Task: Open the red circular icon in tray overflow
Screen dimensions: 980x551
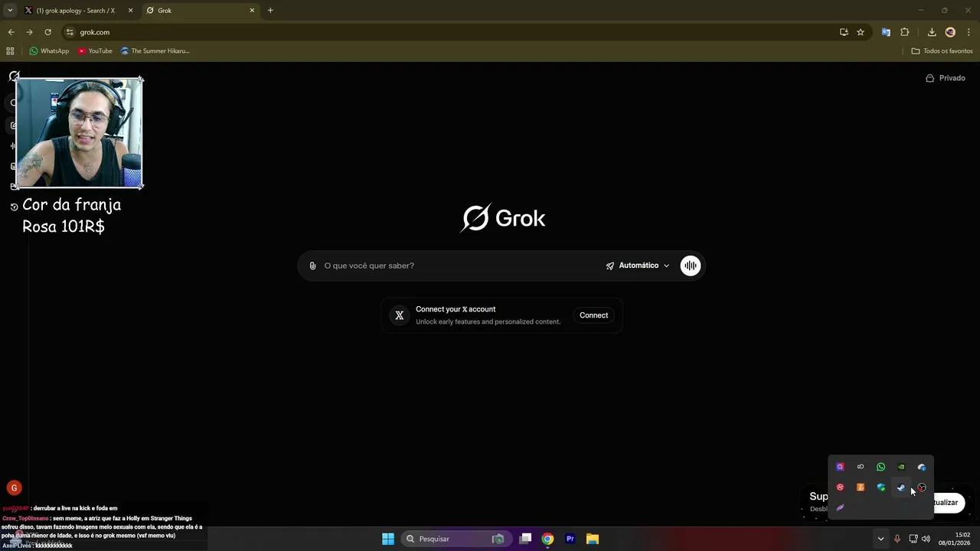Action: 840,487
